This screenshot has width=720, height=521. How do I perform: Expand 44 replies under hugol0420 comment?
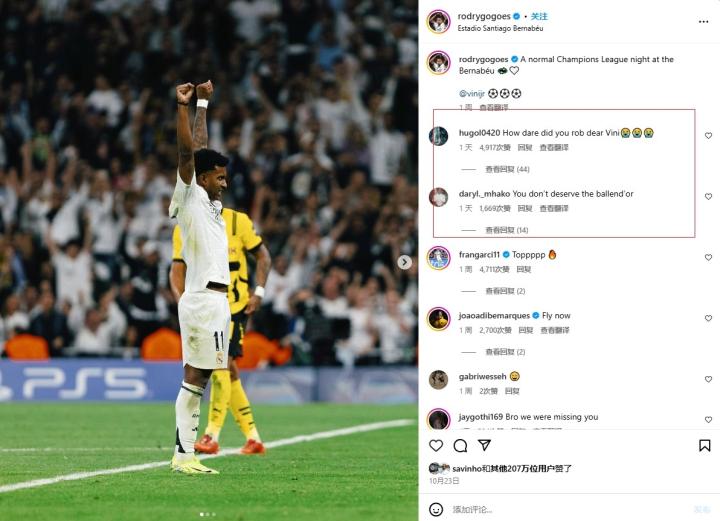tap(507, 169)
